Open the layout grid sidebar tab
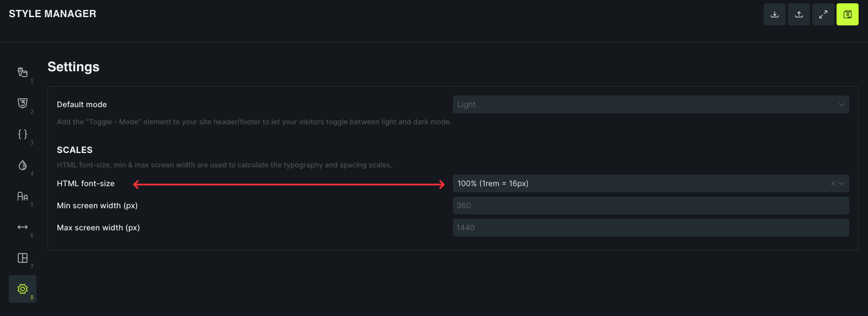This screenshot has width=868, height=316. (23, 258)
